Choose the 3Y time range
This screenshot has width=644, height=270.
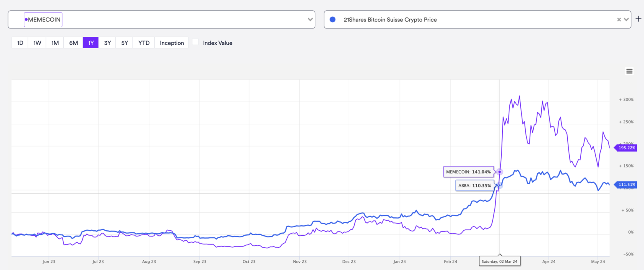coord(107,43)
